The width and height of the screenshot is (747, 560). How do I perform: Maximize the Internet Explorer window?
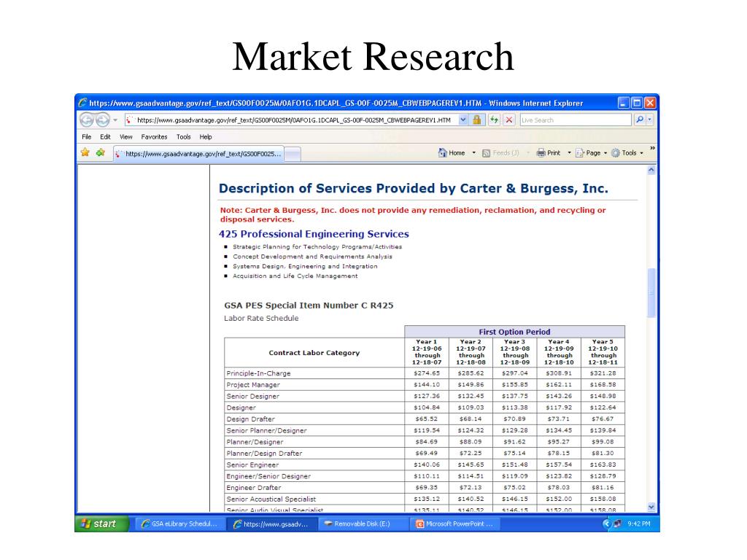[x=637, y=102]
